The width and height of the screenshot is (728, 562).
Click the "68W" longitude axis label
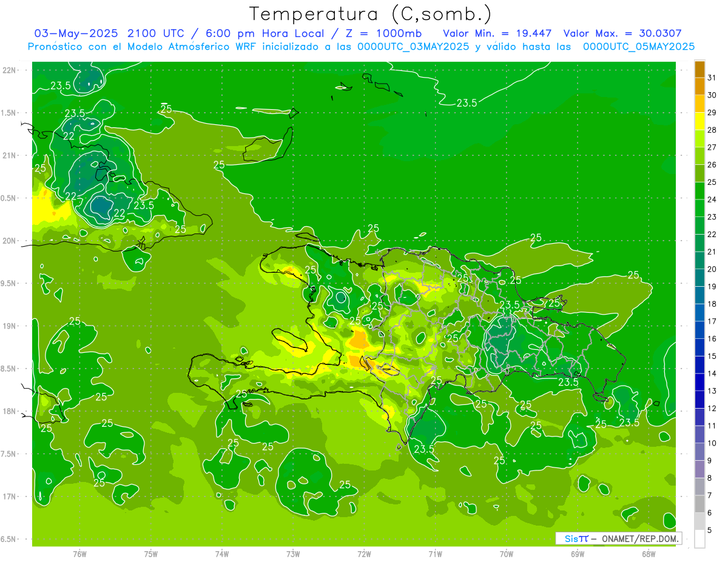[649, 554]
